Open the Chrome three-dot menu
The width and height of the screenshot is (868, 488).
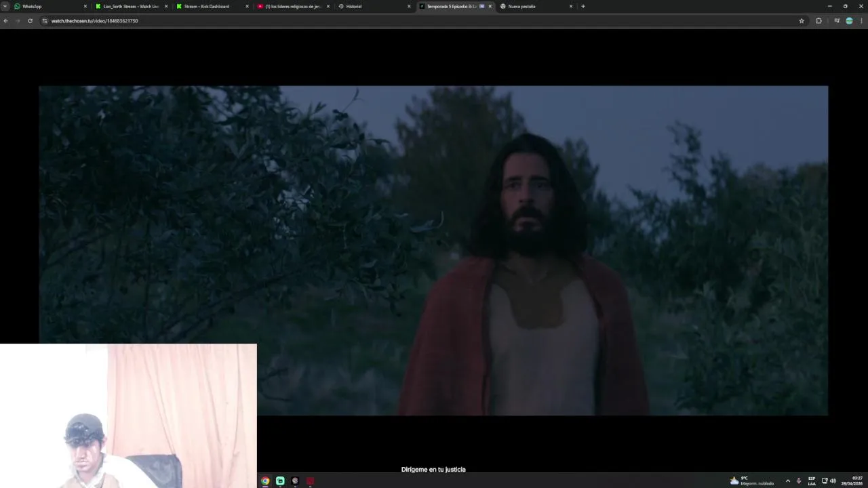(862, 21)
